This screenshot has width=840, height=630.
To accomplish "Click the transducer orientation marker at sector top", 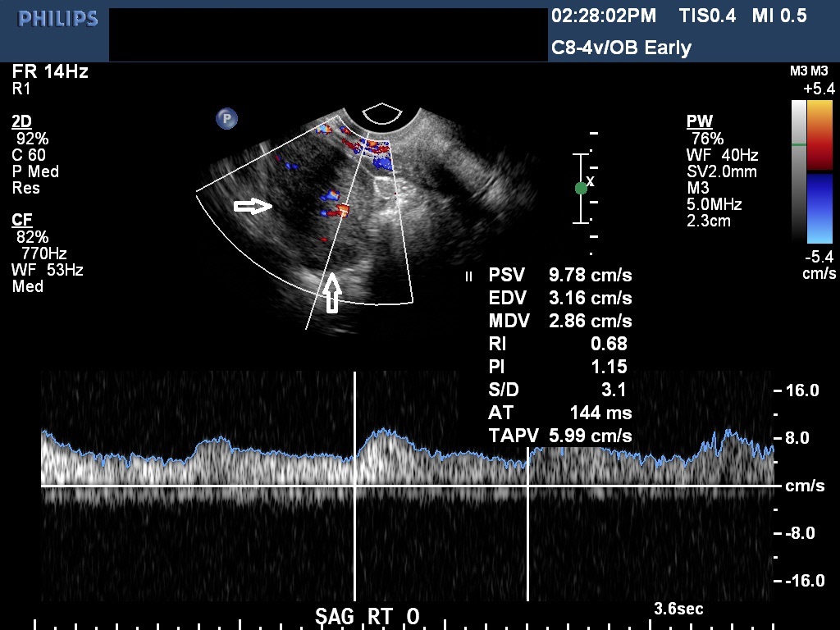I will (x=379, y=114).
